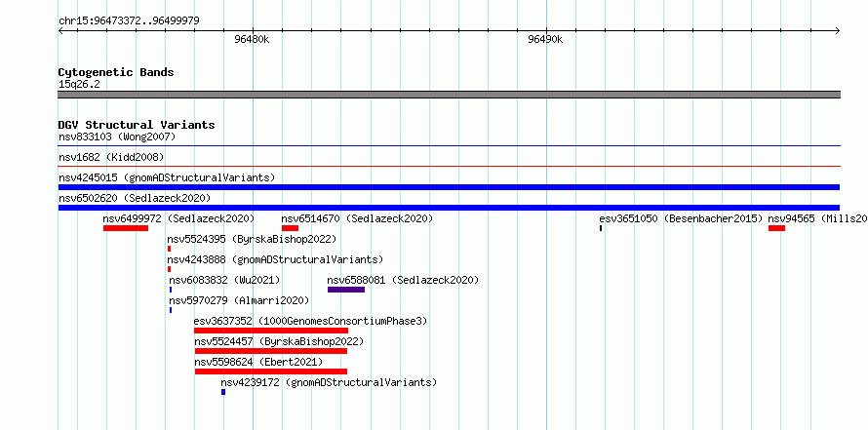Viewport: 868px width, 430px height.
Task: Select the red bar under nsv5524457
Action: pos(271,351)
